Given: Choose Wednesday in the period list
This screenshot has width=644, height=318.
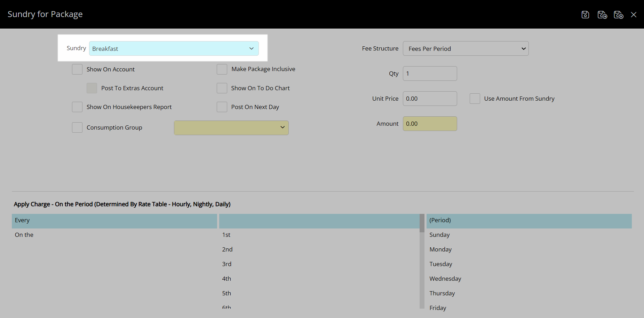Looking at the screenshot, I should point(445,279).
